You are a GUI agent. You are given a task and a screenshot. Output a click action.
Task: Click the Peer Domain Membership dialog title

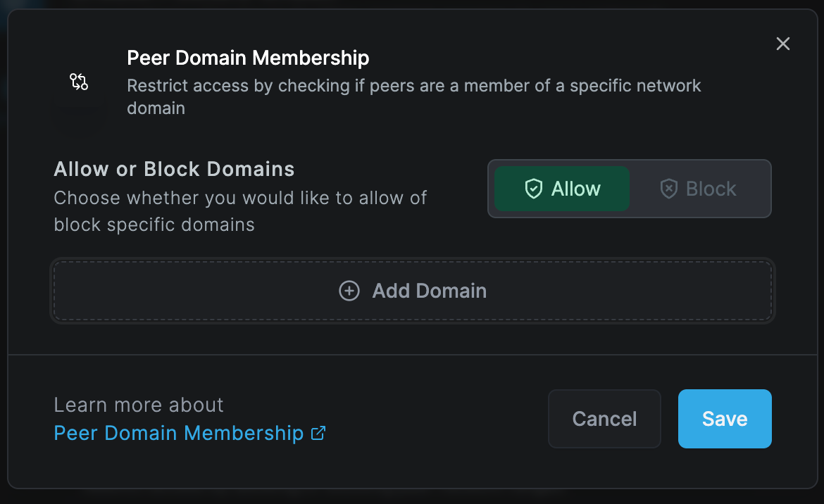click(248, 58)
